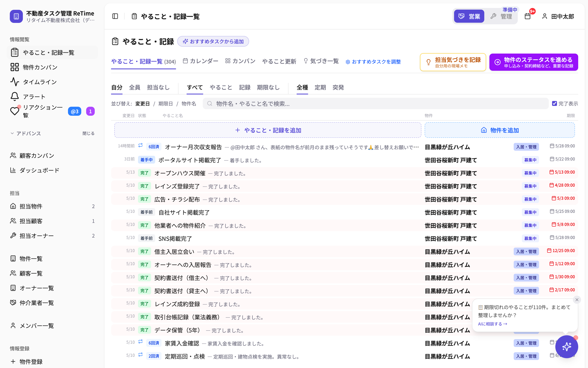Click おすすめタスクから追加 button
Image resolution: width=588 pixels, height=368 pixels.
[x=213, y=41]
